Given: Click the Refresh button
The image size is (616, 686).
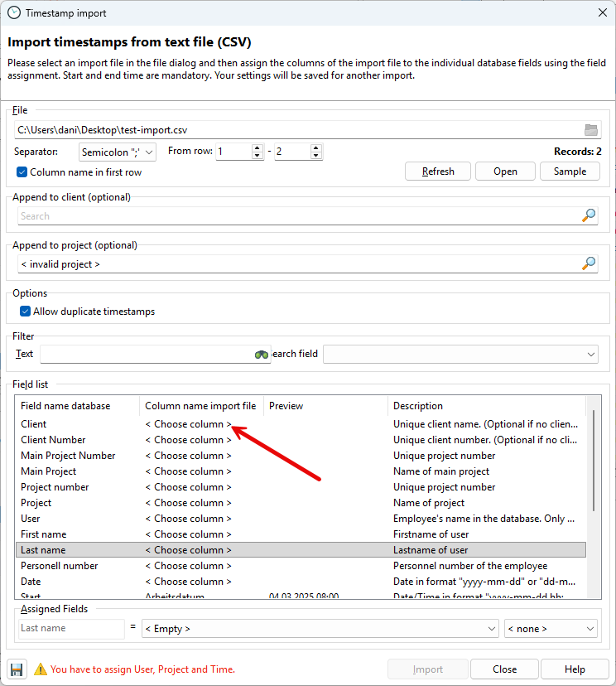Looking at the screenshot, I should coord(438,171).
